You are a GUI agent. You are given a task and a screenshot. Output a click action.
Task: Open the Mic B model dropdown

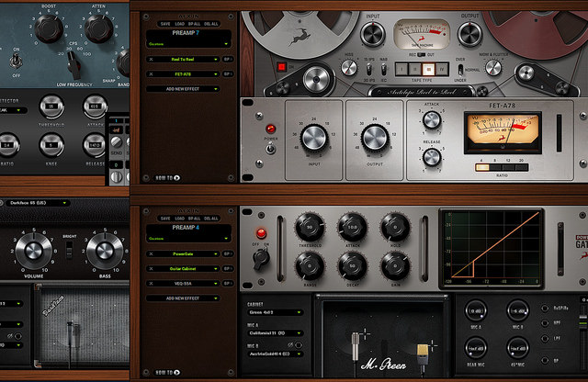[x=275, y=354]
